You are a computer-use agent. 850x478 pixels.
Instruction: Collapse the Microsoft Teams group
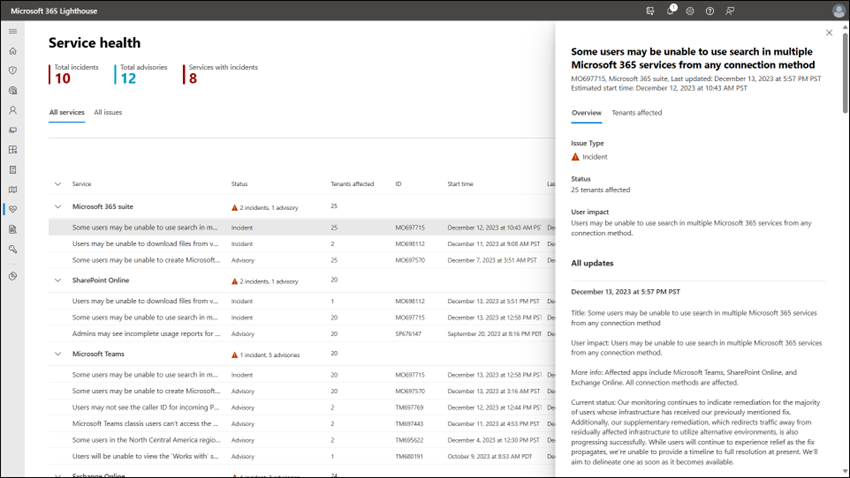pos(57,354)
